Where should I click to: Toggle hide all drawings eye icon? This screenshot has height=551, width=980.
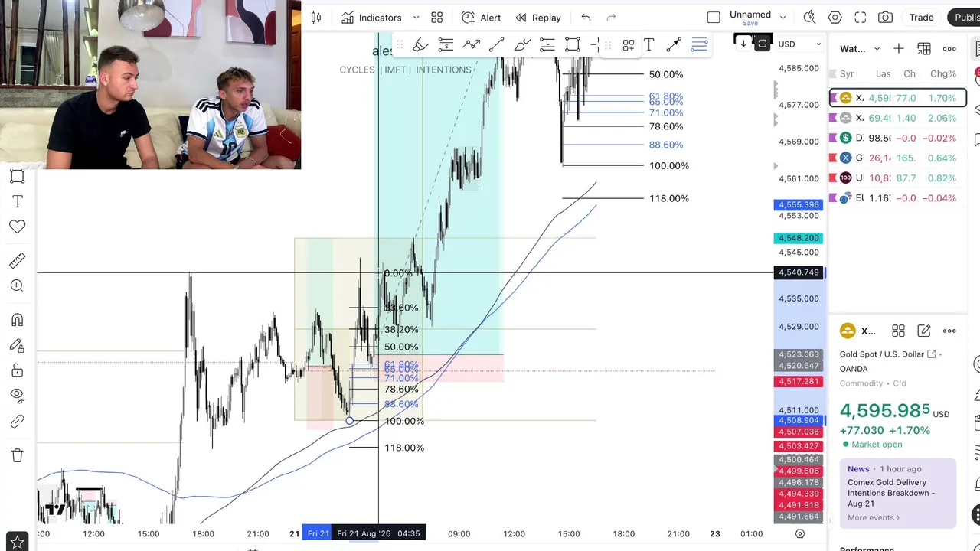pyautogui.click(x=17, y=396)
